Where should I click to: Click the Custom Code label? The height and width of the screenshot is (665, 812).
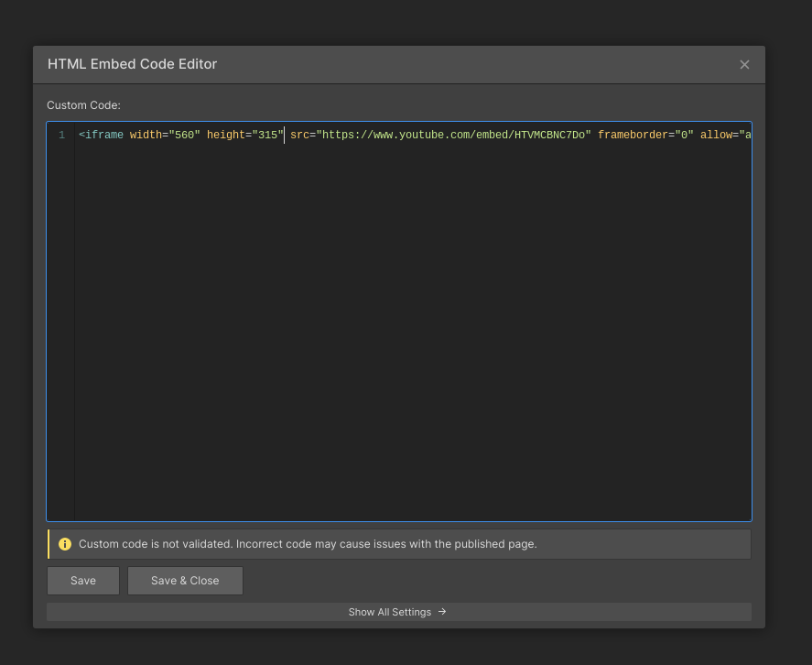click(83, 105)
